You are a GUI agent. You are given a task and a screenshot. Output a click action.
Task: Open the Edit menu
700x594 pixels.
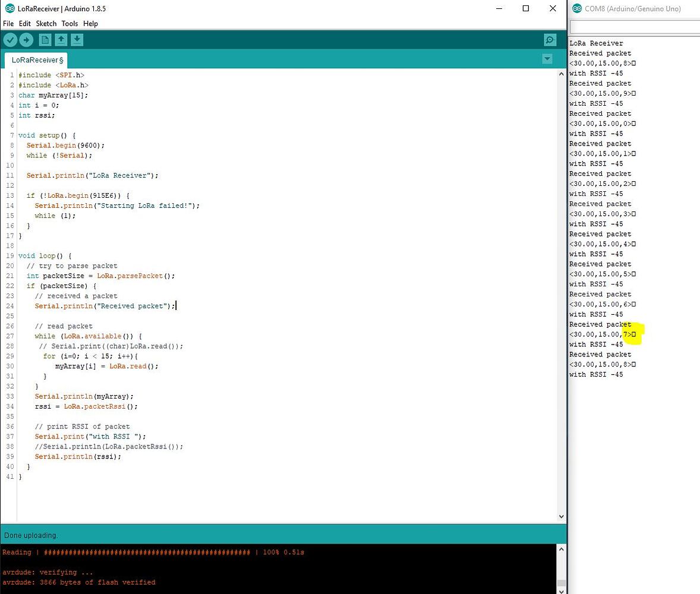point(24,24)
